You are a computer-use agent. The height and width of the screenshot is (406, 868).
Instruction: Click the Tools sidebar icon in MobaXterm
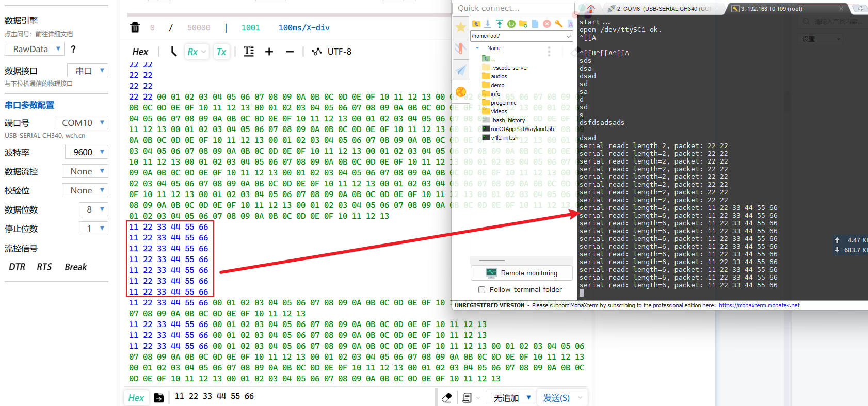[x=461, y=48]
